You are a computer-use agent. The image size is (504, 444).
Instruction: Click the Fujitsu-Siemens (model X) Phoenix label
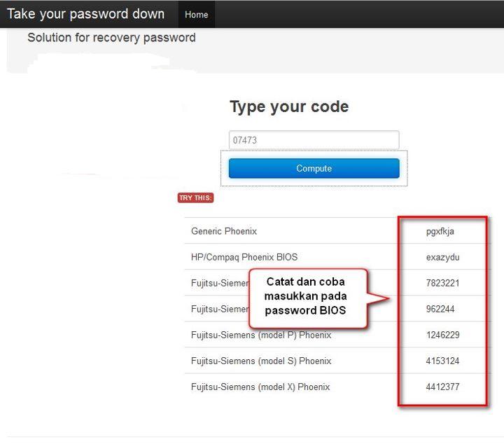tap(260, 387)
